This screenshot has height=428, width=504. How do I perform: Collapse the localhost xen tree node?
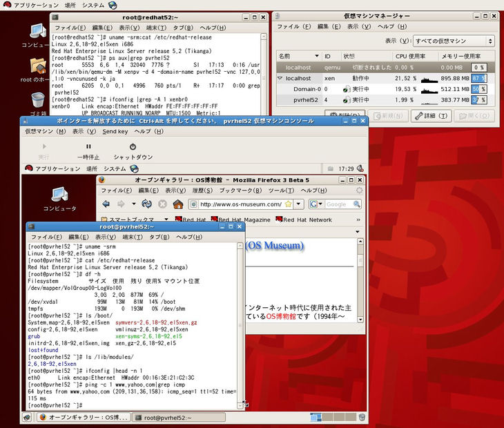280,78
